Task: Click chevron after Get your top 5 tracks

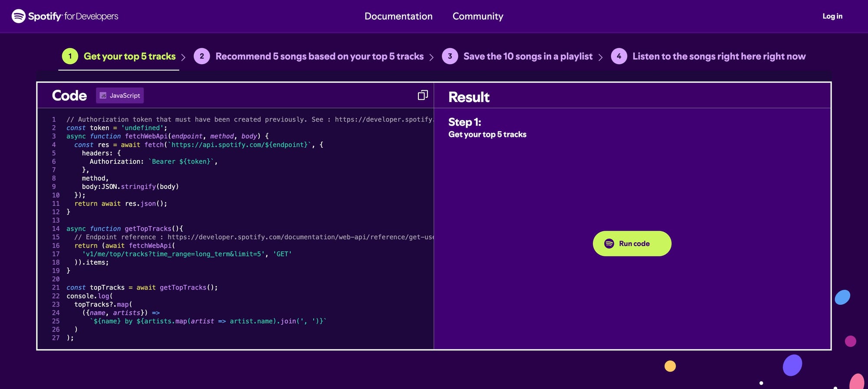Action: pos(183,57)
